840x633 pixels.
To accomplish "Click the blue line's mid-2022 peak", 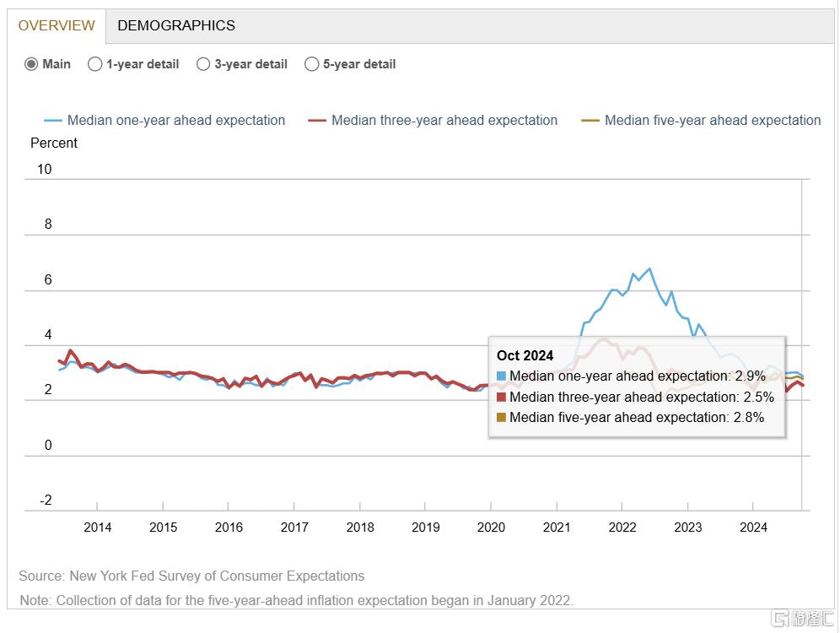I will click(x=649, y=269).
